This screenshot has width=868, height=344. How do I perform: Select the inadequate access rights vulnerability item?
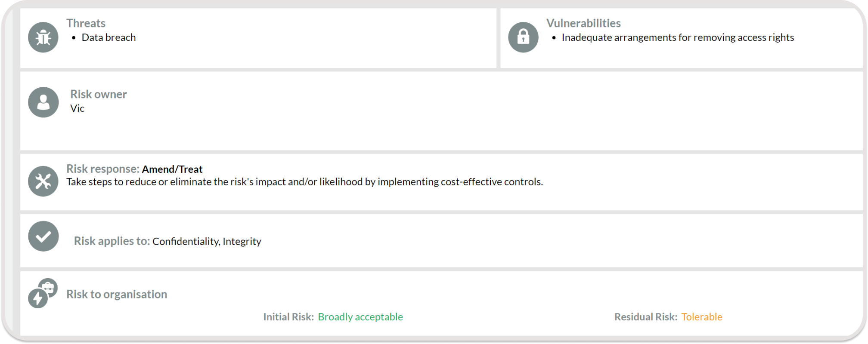click(678, 37)
